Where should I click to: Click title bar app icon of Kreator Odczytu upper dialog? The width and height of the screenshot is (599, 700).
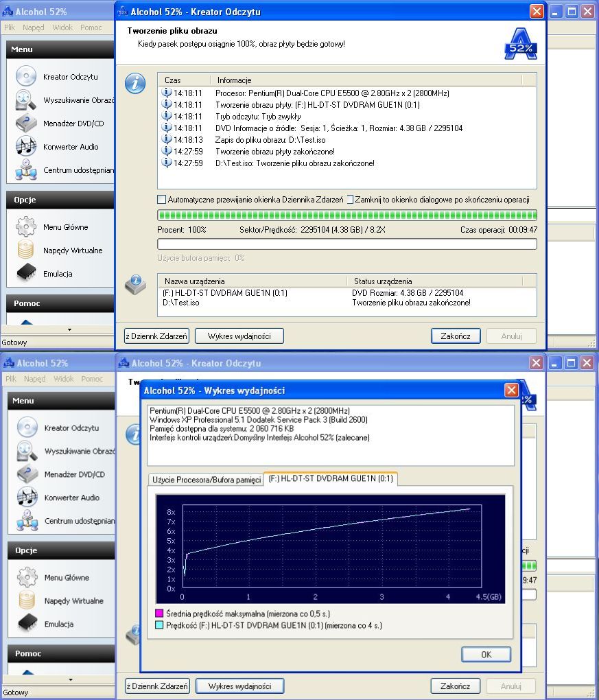point(122,12)
